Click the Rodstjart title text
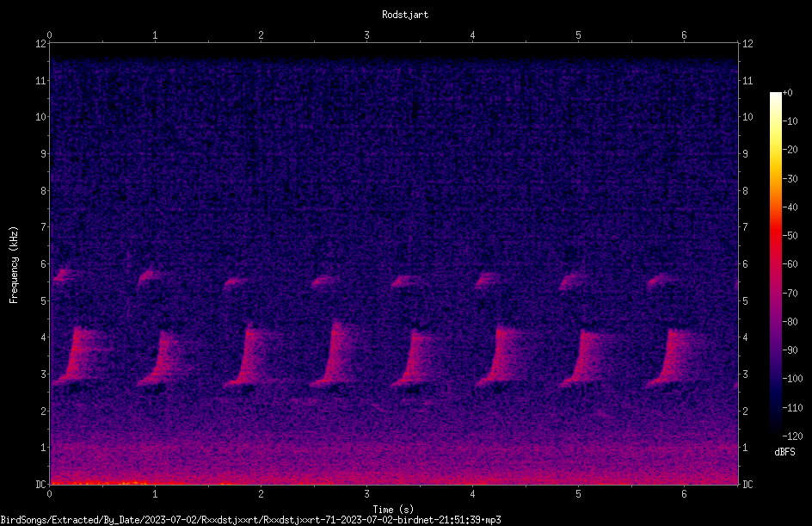 tap(405, 15)
